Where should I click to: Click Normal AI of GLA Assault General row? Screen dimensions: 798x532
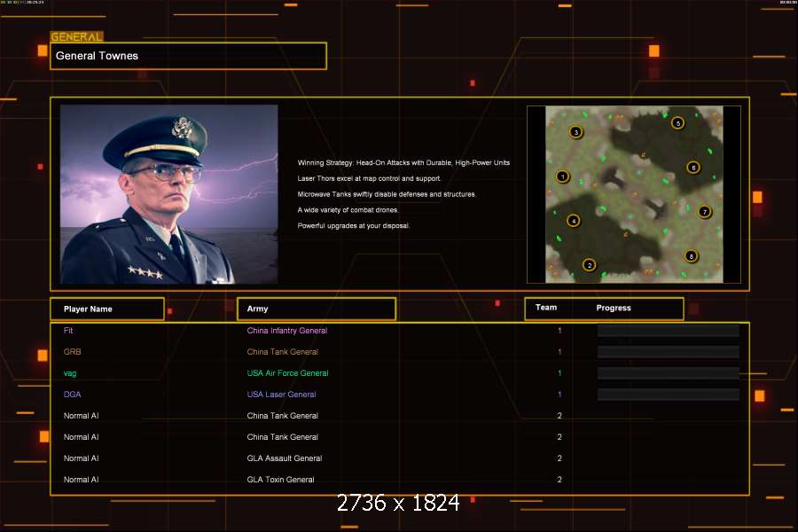click(81, 458)
